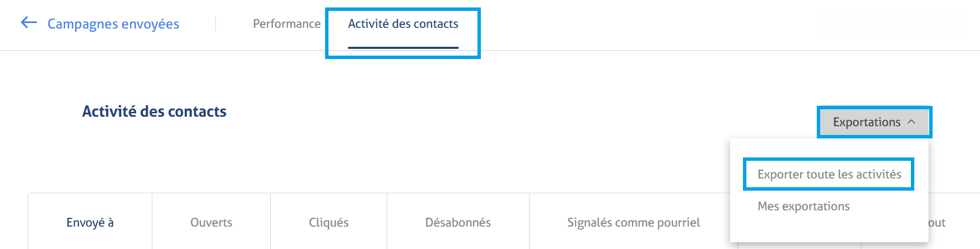Viewport: 980px width, 249px height.
Task: Click the chevron arrow beside Exportations
Action: 911,122
